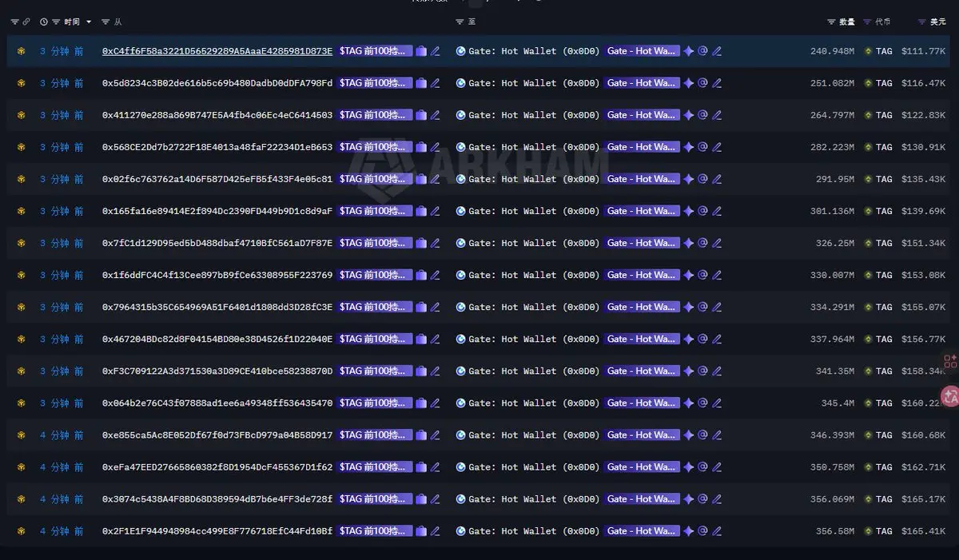
Task: Open the '4 分钟 前' timestamp in the 0xe855ca5A row
Action: pyautogui.click(x=62, y=435)
